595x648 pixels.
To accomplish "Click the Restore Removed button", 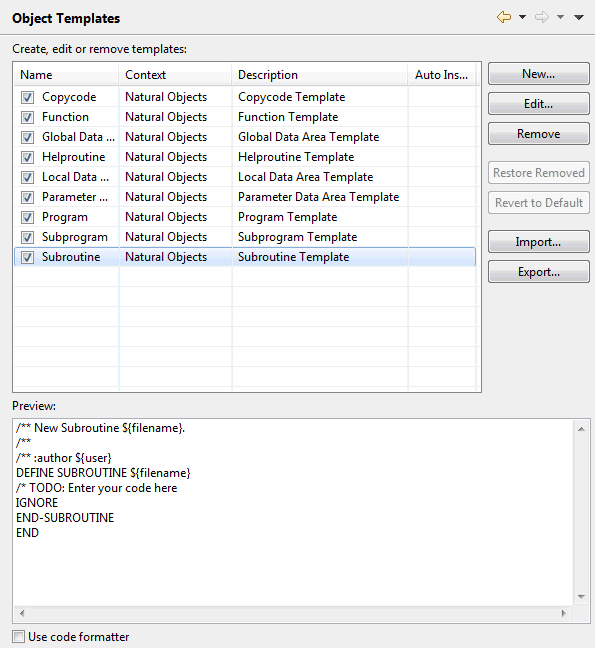I will pyautogui.click(x=538, y=173).
